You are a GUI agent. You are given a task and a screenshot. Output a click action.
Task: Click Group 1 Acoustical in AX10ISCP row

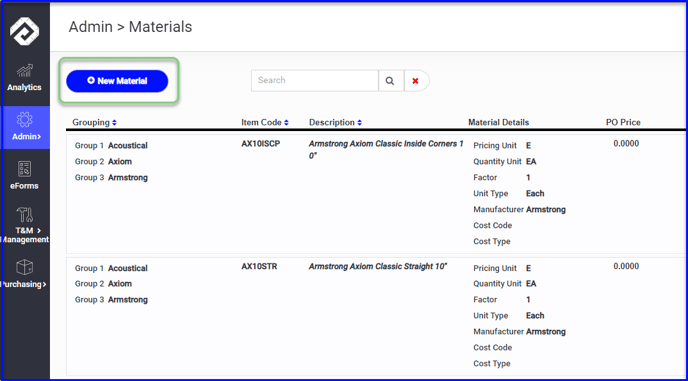click(111, 145)
